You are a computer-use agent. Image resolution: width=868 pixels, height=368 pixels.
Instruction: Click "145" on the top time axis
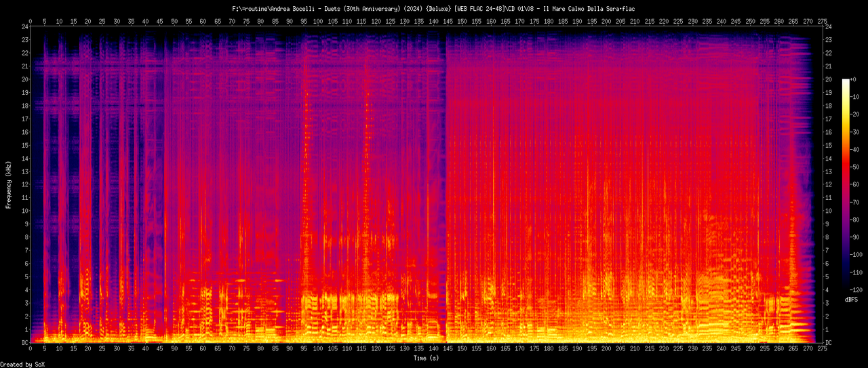[x=448, y=21]
